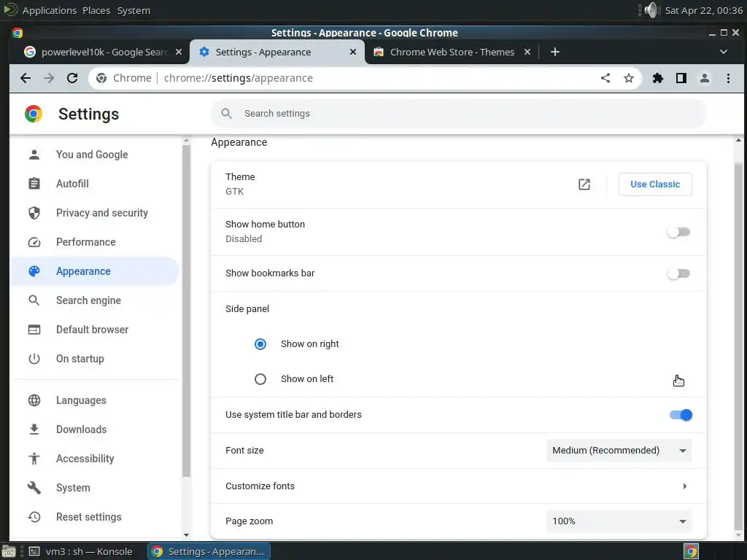
Task: Open the Extensions puzzle icon
Action: (x=658, y=78)
